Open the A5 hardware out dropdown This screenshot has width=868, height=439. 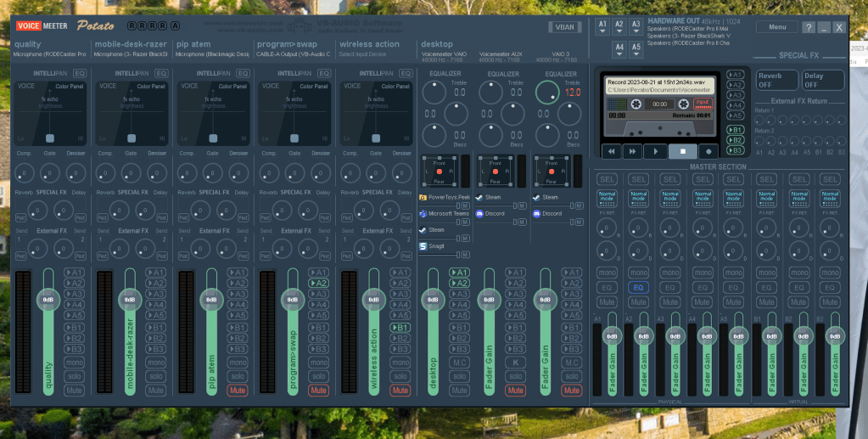coord(636,50)
